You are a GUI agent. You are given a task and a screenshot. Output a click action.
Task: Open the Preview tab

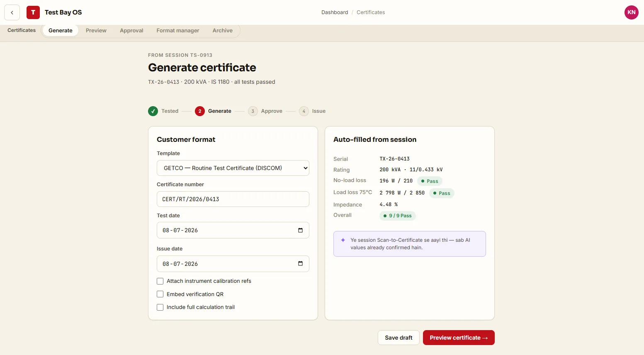(x=96, y=31)
